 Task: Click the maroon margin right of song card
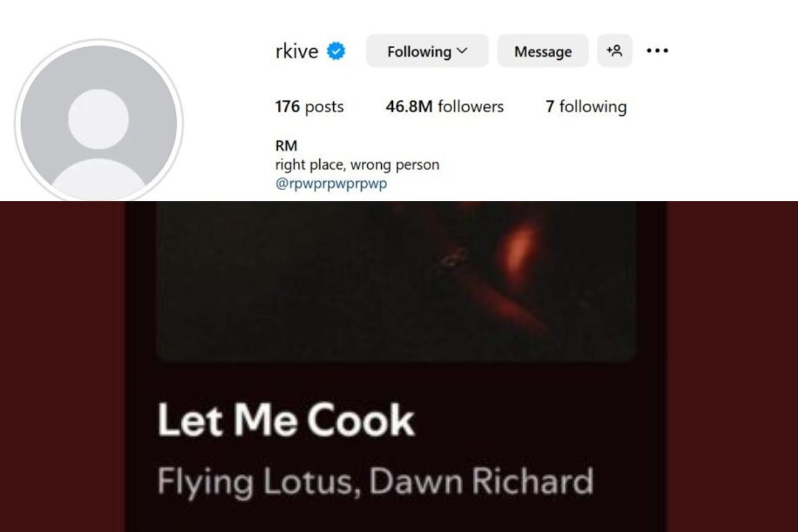(x=731, y=366)
